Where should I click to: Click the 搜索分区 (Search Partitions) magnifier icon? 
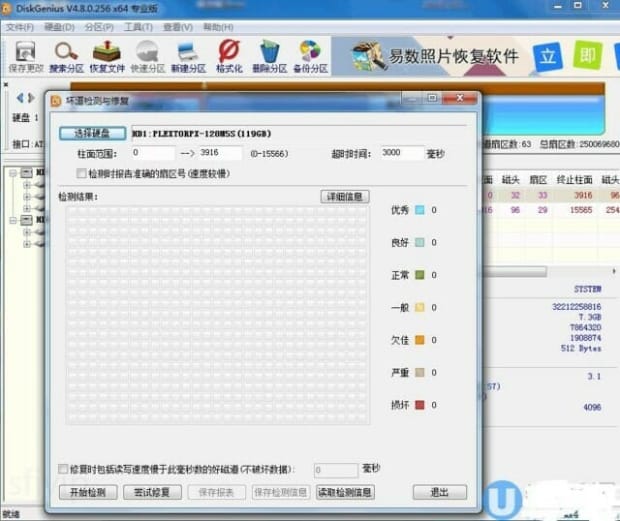tap(66, 54)
